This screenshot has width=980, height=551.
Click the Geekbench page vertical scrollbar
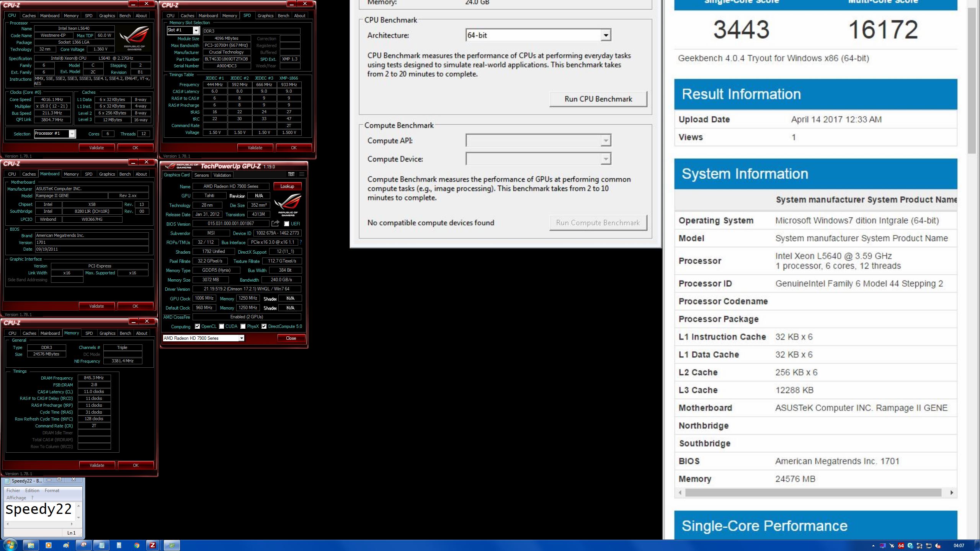972,80
